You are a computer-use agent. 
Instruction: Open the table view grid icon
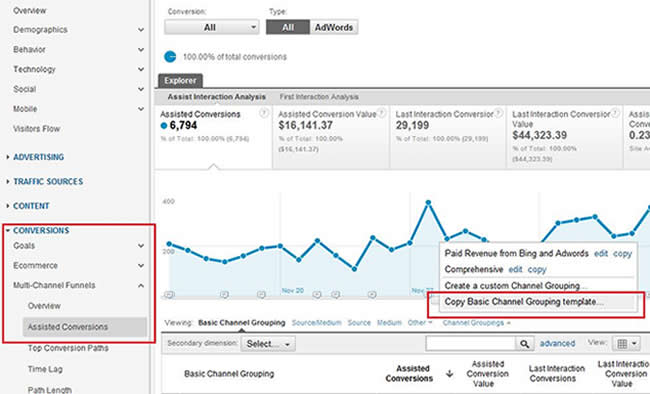627,344
